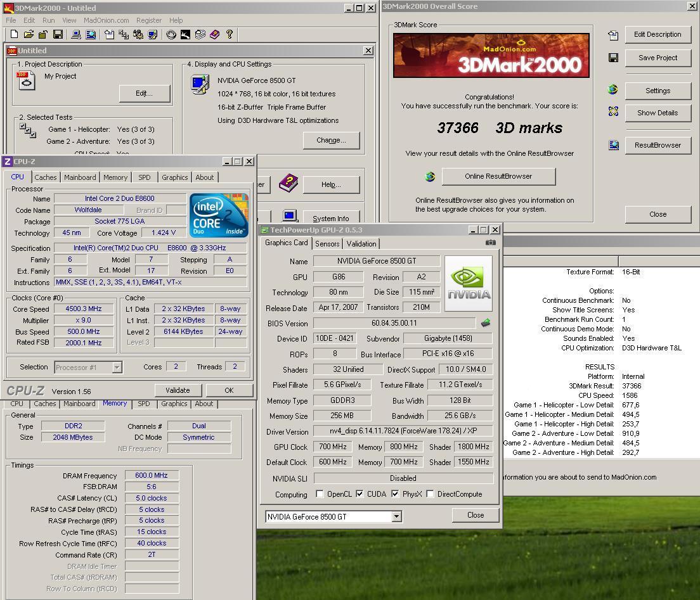Click the stacked disks toolbar icon
Viewport: 700px width, 600px height.
pos(200,34)
